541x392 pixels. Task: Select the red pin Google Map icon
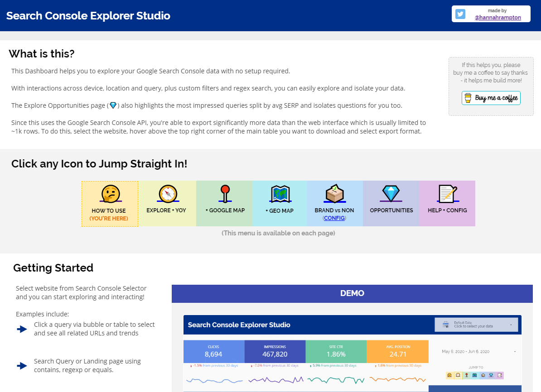click(225, 193)
